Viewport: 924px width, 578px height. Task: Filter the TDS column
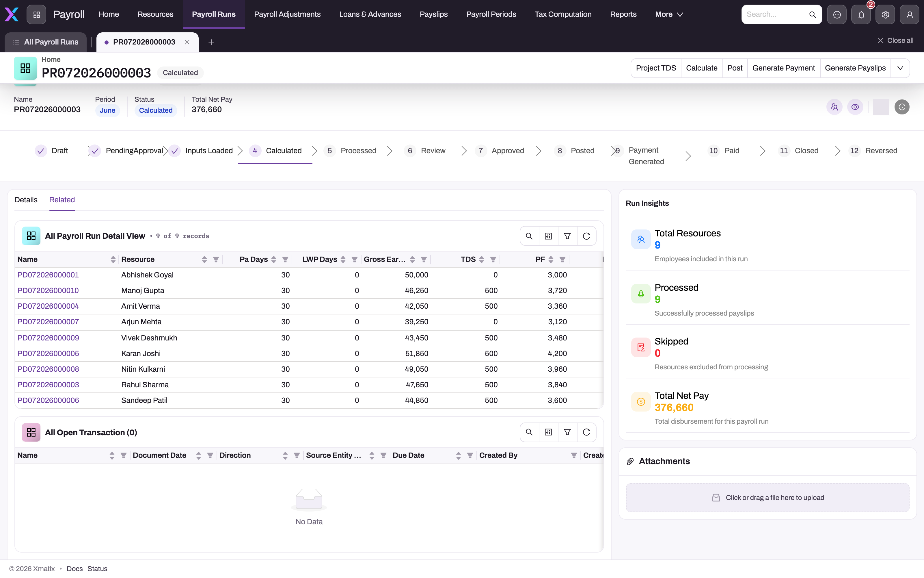pos(493,260)
